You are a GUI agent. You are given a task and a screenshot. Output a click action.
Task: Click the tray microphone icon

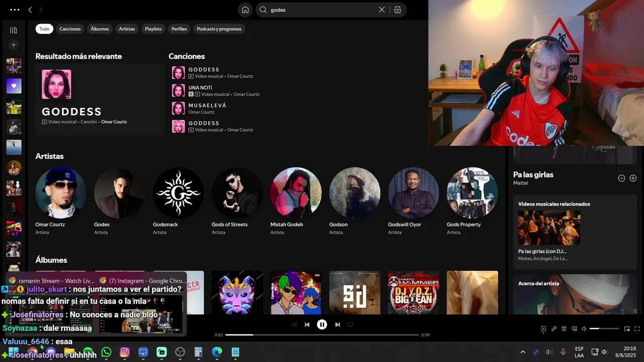[x=563, y=352]
